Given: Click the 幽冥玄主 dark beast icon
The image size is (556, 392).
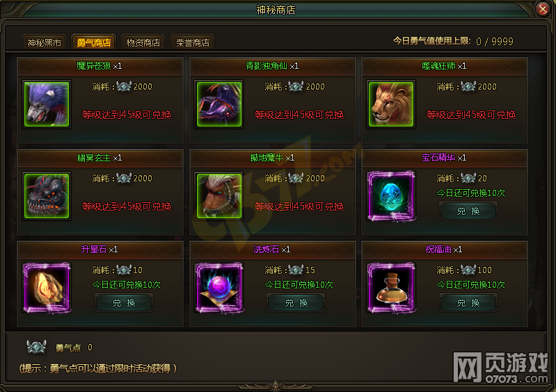Looking at the screenshot, I should (x=47, y=196).
